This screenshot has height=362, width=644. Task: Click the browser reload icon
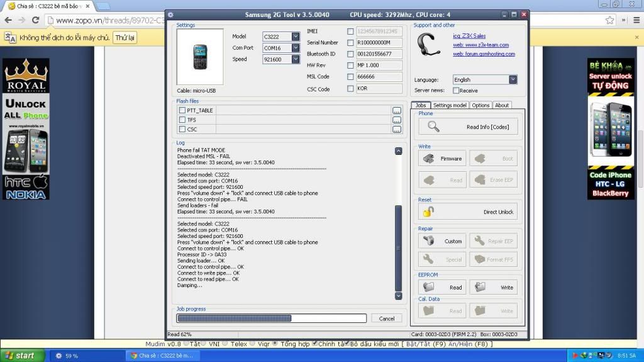tap(36, 20)
